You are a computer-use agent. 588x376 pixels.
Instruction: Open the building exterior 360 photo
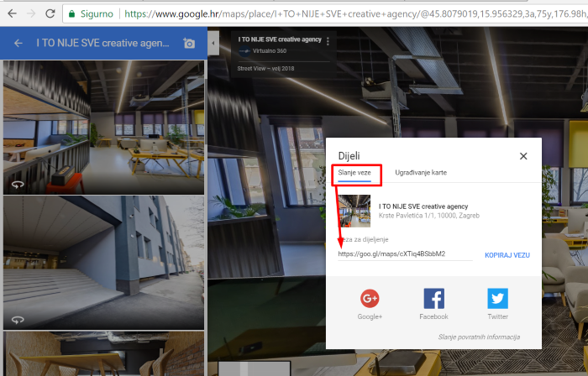click(103, 262)
